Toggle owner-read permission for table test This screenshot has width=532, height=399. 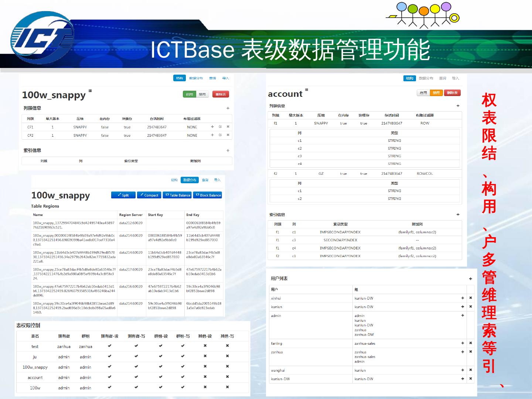coord(109,346)
